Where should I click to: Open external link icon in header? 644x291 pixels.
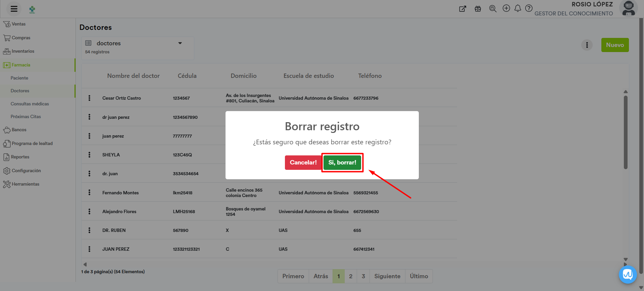462,9
